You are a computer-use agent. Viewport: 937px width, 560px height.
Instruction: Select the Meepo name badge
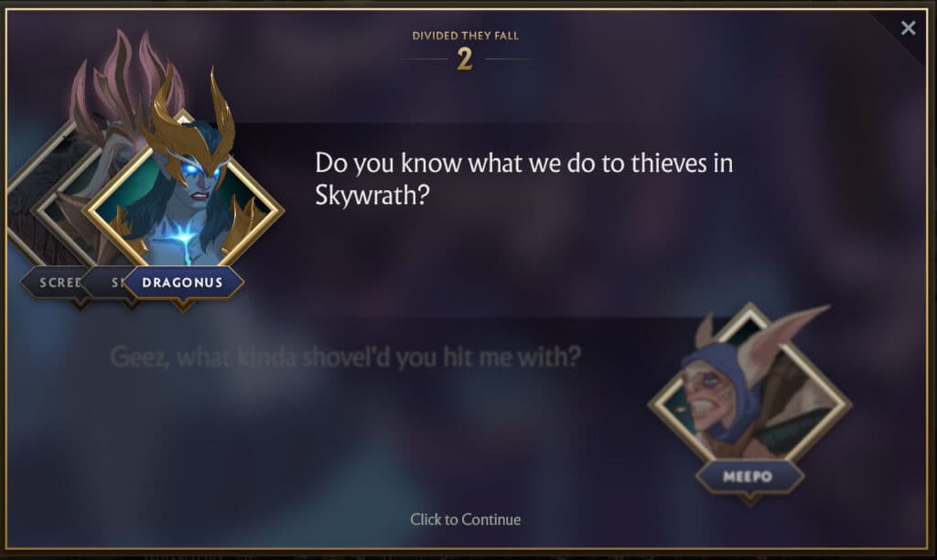[749, 477]
